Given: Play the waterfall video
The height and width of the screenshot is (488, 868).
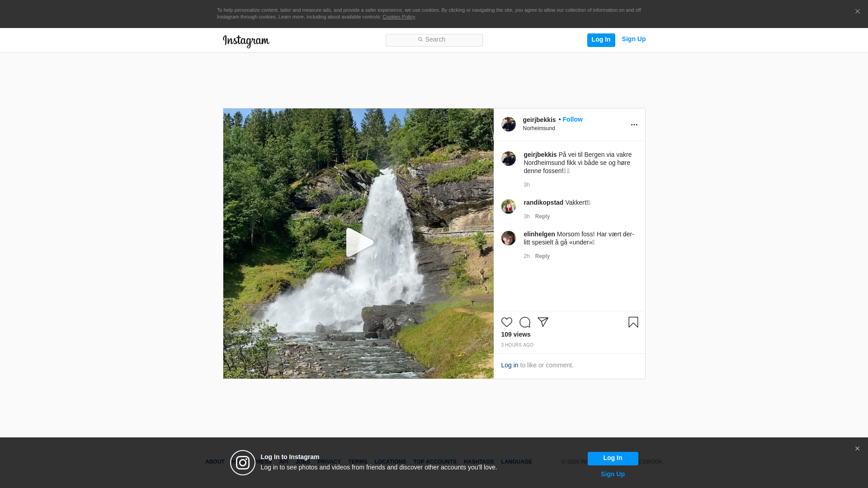Looking at the screenshot, I should pyautogui.click(x=359, y=243).
